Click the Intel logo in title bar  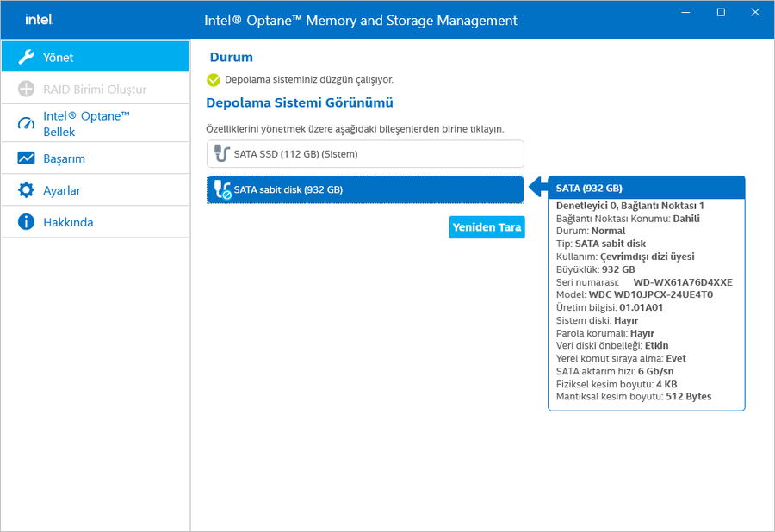[37, 19]
